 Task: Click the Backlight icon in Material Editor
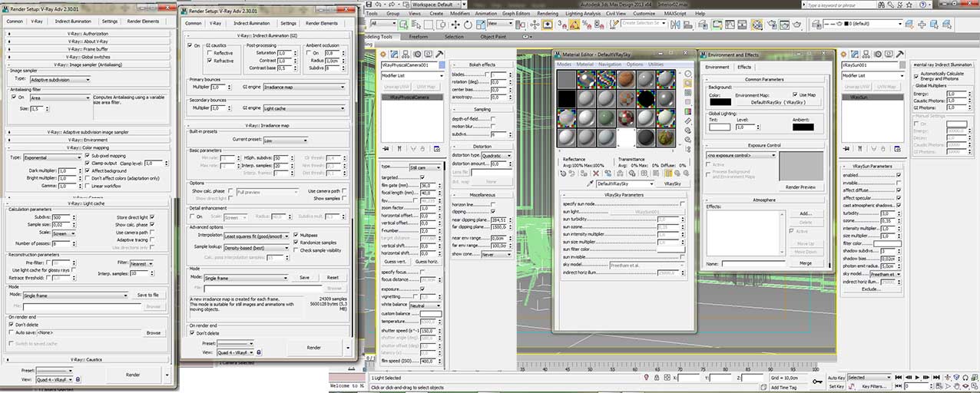687,84
